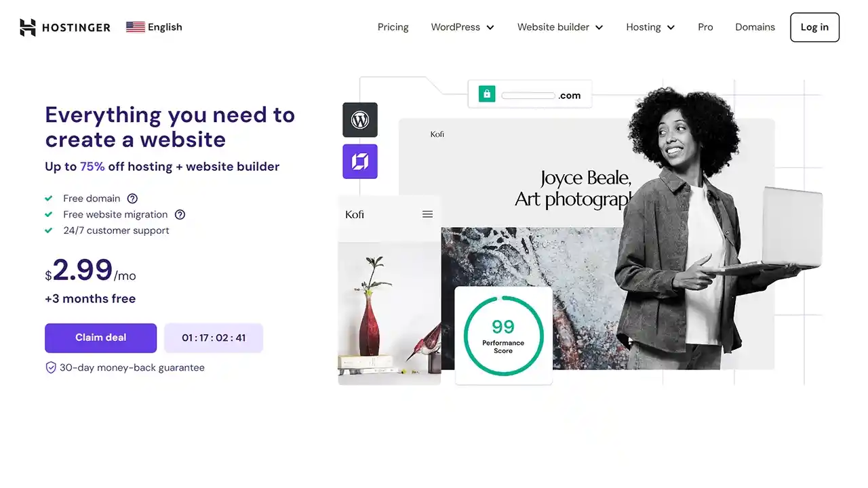Expand the Website builder dropdown
The height and width of the screenshot is (488, 868).
tap(560, 27)
